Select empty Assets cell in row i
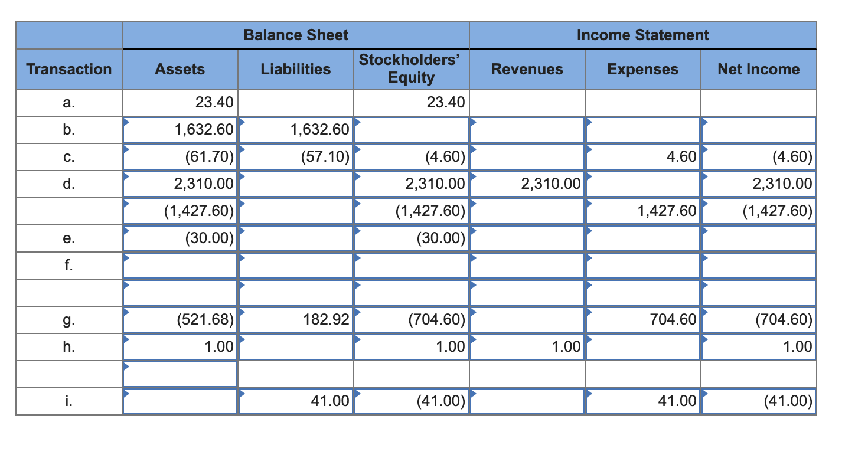 (180, 401)
